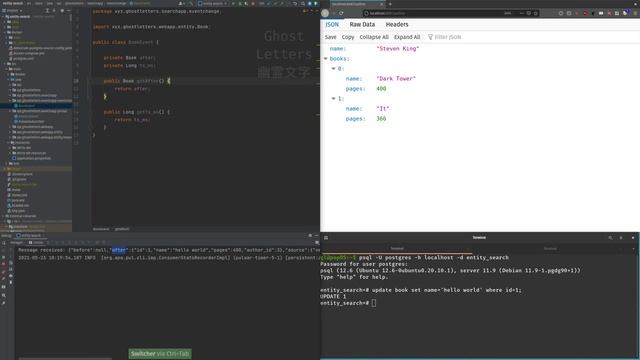Image resolution: width=640 pixels, height=360 pixels.
Task: Click Copy in the JSON viewer toolbar
Action: pyautogui.click(x=348, y=37)
